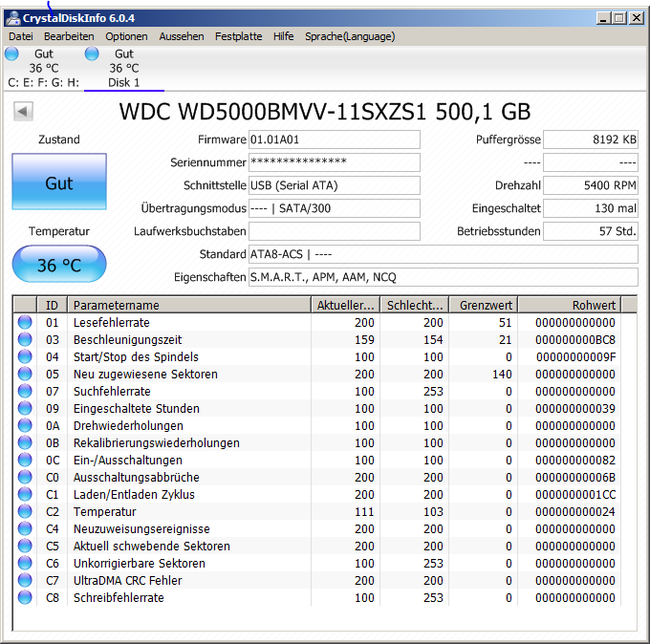650x644 pixels.
Task: Click the Standard field ATA8-ACS
Action: [x=444, y=254]
